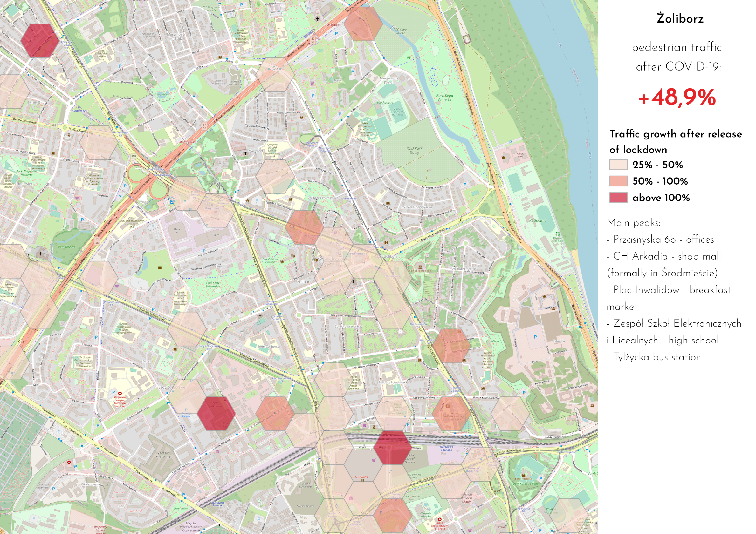Viewport: 756px width, 534px height.
Task: Click the dark red hexagon near Parking Elektra
Action: (x=216, y=414)
